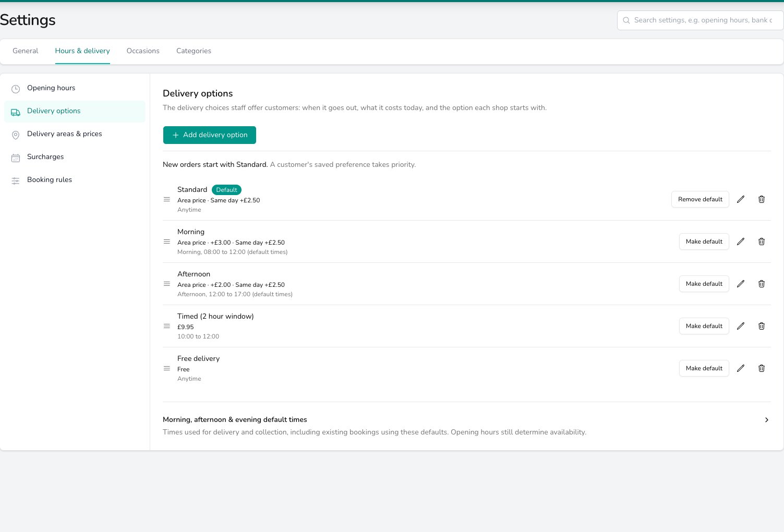Open Delivery areas & prices section
This screenshot has height=532, width=784.
[x=75, y=134]
